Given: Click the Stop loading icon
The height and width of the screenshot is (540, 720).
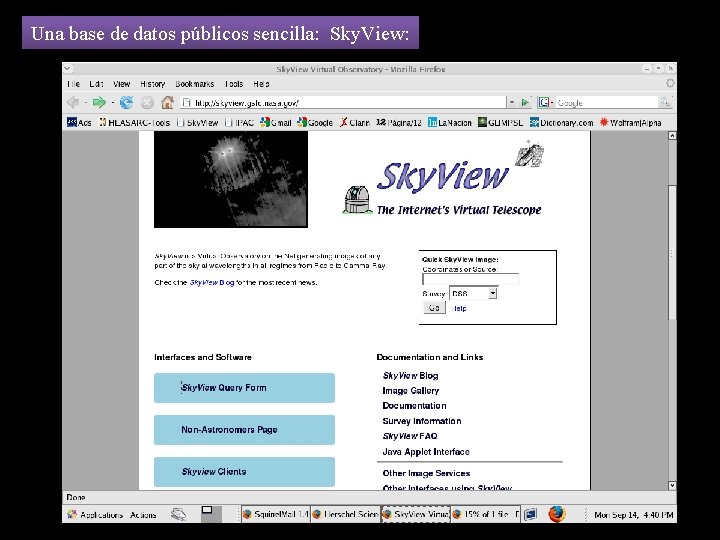Looking at the screenshot, I should click(147, 102).
